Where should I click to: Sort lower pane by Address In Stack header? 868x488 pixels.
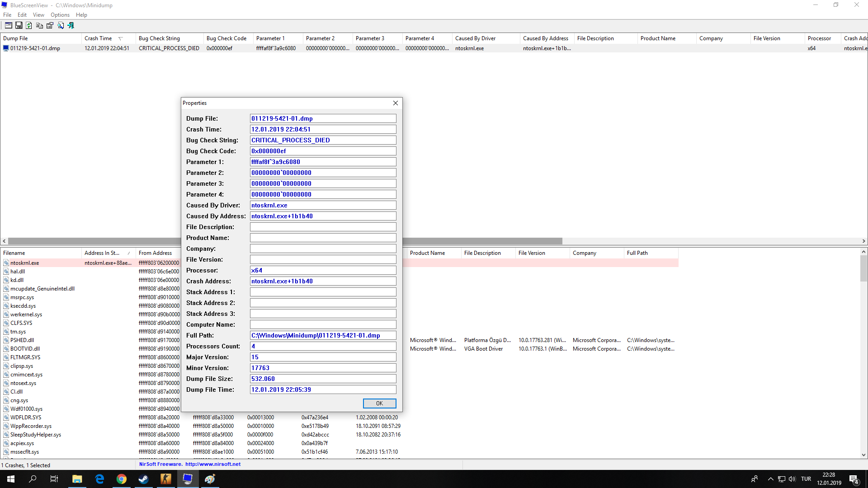108,253
